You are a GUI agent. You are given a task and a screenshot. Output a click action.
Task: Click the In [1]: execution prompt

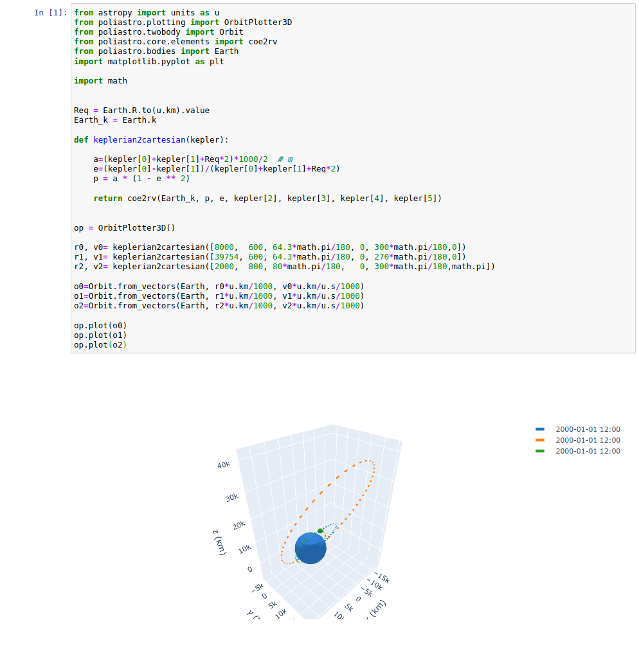[50, 12]
